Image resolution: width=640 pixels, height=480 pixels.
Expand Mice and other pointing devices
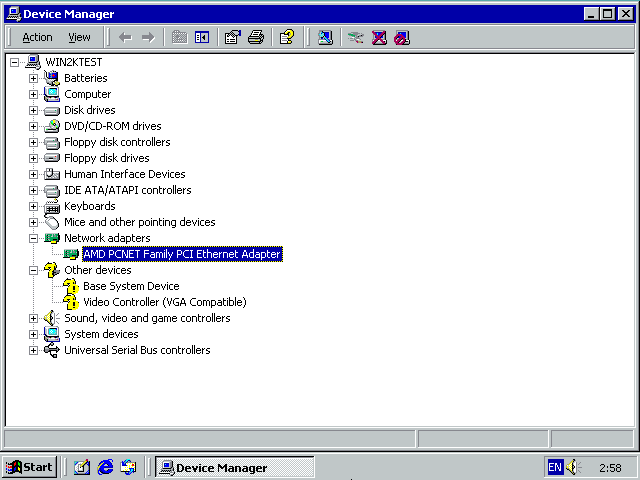(x=33, y=222)
